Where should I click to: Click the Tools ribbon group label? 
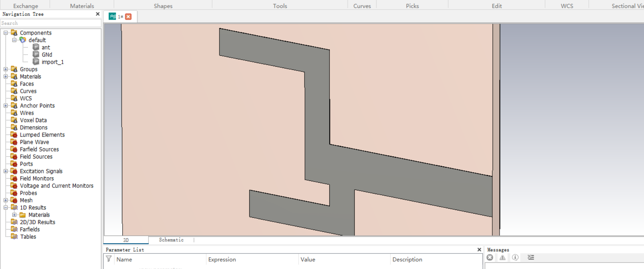[280, 6]
